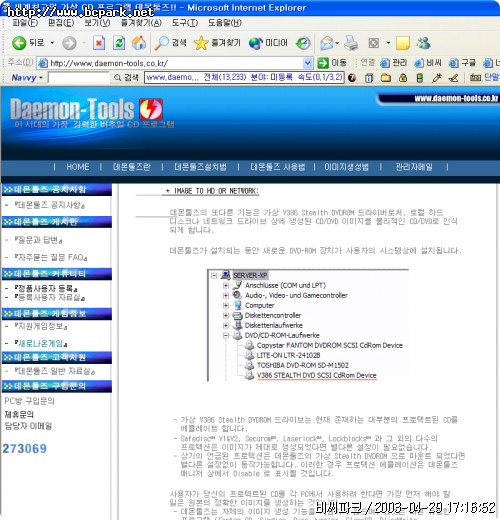Viewport: 500px width, 520px height.
Task: Expand the Diskettencontroller node
Action: click(x=226, y=315)
